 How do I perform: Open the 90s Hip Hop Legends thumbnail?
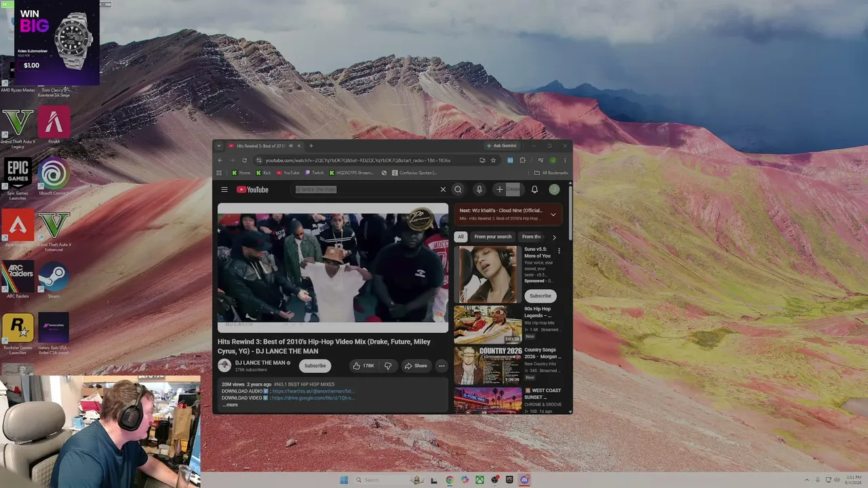[488, 324]
